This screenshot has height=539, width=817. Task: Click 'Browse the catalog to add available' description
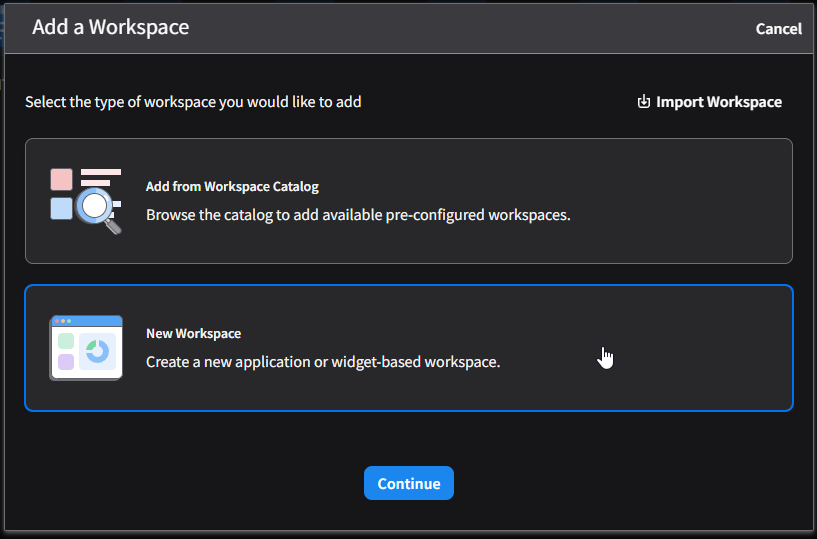358,215
